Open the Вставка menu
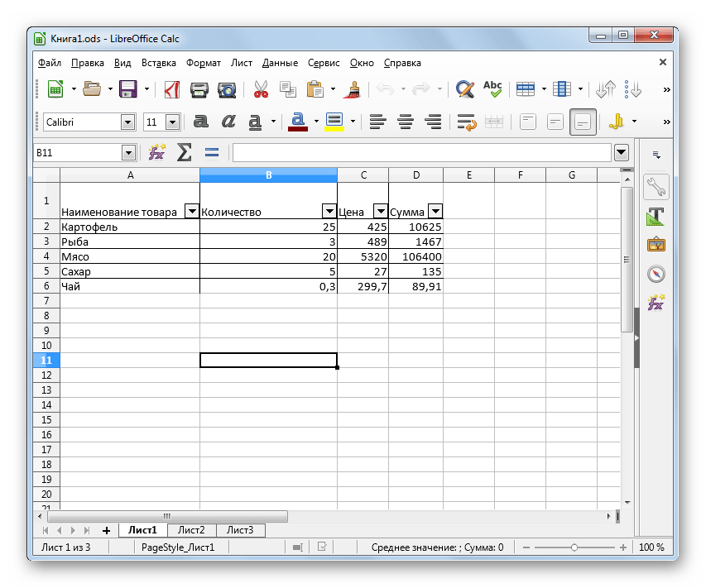The width and height of the screenshot is (706, 588). tap(158, 63)
